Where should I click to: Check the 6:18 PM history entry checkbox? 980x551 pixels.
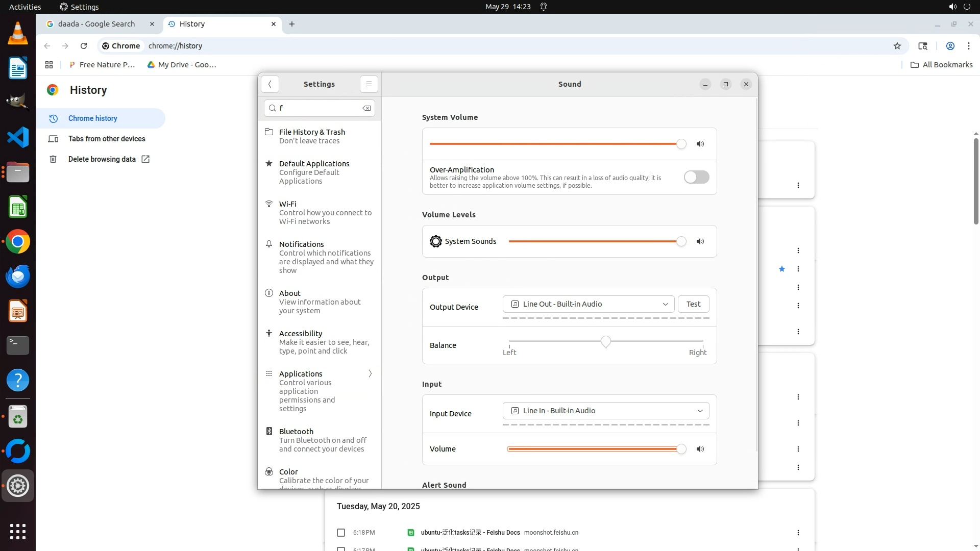pyautogui.click(x=341, y=533)
